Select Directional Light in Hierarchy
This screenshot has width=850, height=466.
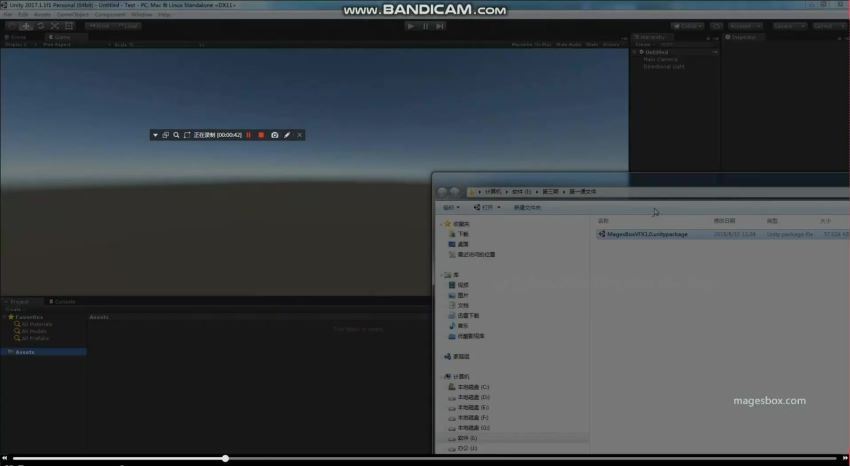664,67
